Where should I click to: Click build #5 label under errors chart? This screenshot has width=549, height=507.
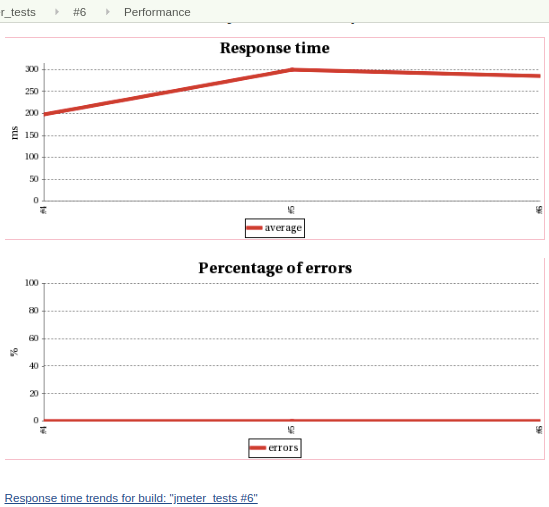point(291,430)
